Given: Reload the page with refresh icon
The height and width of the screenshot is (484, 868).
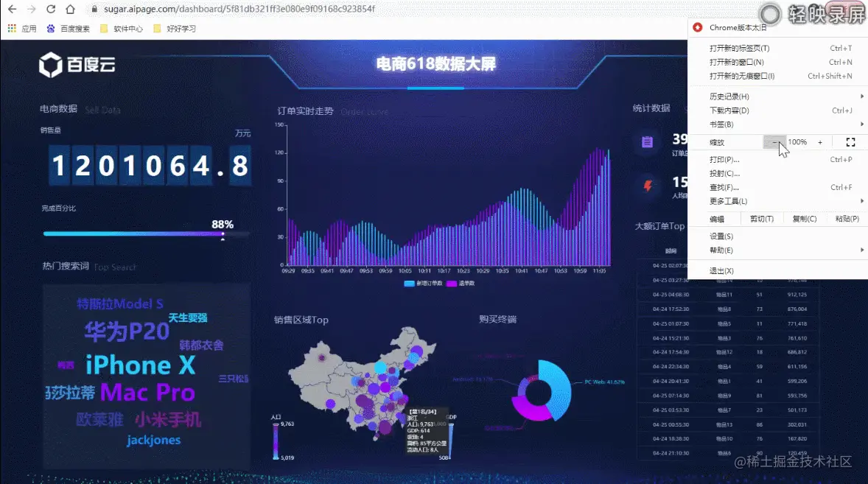Looking at the screenshot, I should point(51,10).
